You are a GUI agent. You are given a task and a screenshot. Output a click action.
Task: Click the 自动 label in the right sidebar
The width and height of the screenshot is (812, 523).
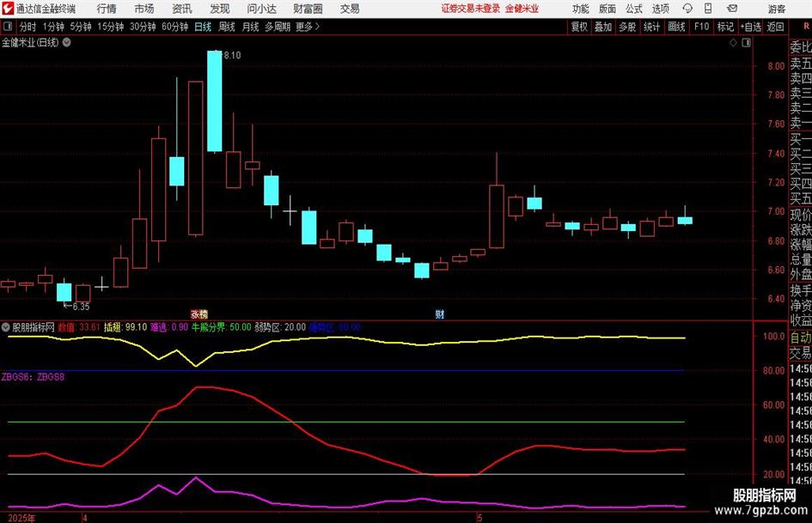pyautogui.click(x=801, y=338)
